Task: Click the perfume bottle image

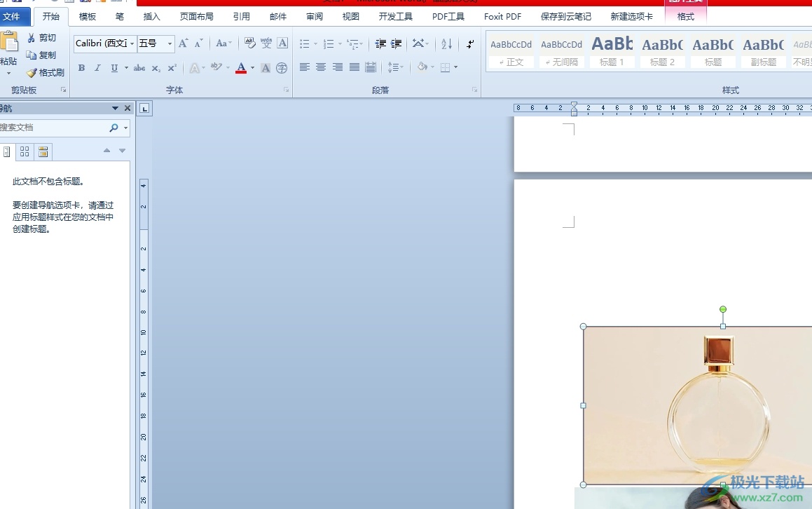Action: click(698, 406)
